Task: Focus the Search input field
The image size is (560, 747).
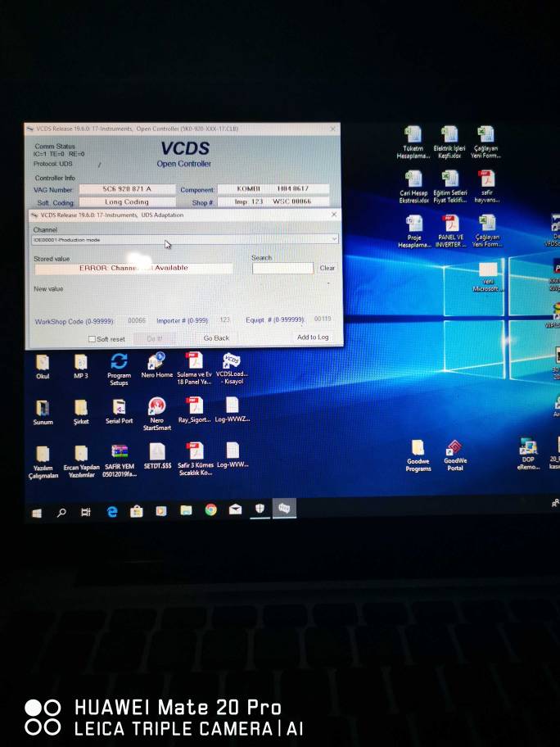Action: (282, 268)
